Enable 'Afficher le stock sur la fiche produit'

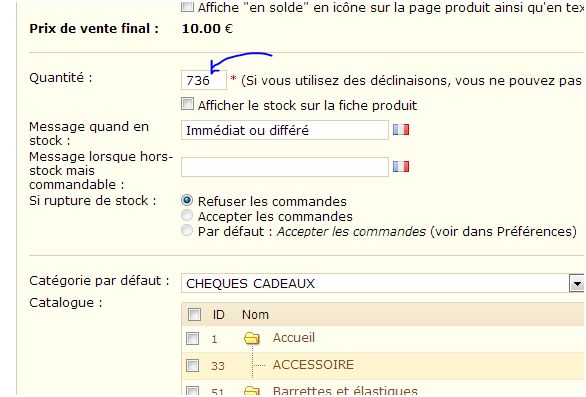[187, 104]
